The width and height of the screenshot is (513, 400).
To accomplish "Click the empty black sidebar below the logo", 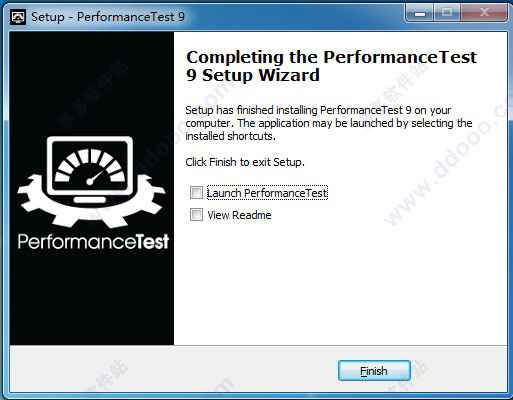I will (92, 297).
